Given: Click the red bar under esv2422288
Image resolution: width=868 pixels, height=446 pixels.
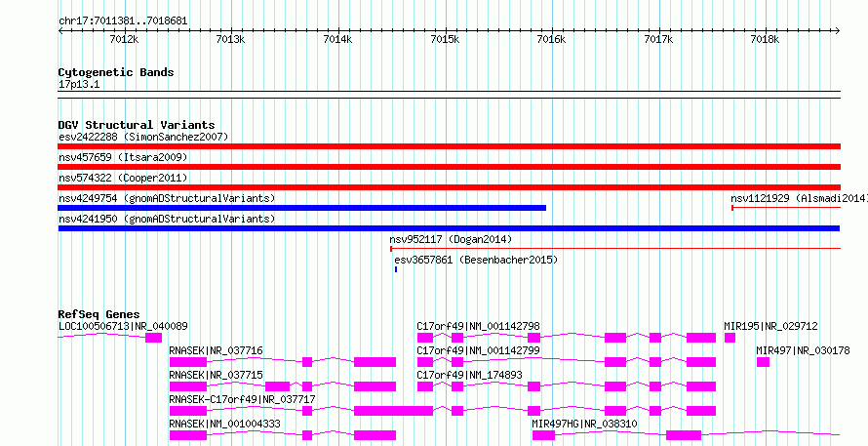Looking at the screenshot, I should (449, 146).
